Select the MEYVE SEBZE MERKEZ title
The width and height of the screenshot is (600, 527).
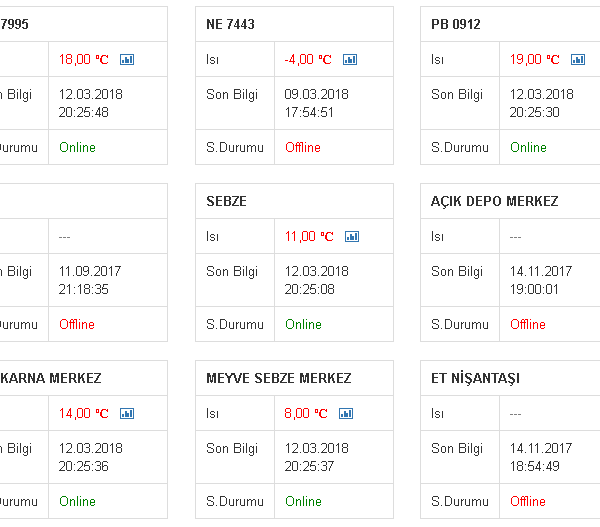point(279,379)
